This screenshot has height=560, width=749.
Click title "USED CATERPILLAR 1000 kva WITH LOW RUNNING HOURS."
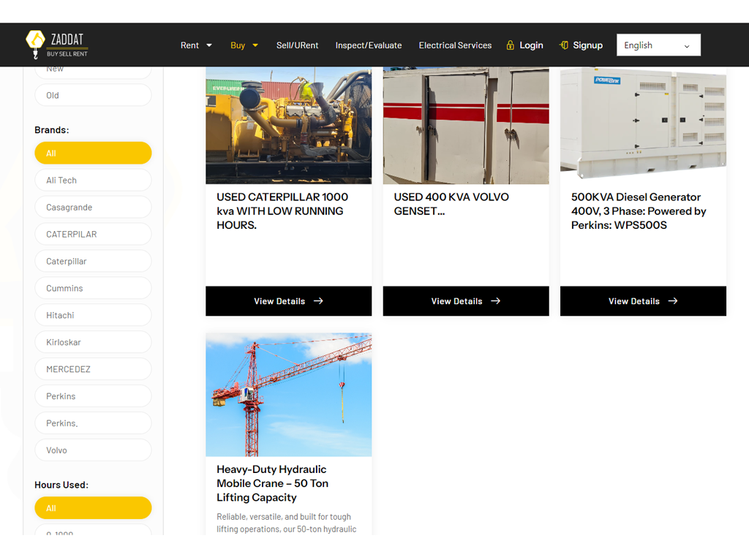(x=282, y=211)
